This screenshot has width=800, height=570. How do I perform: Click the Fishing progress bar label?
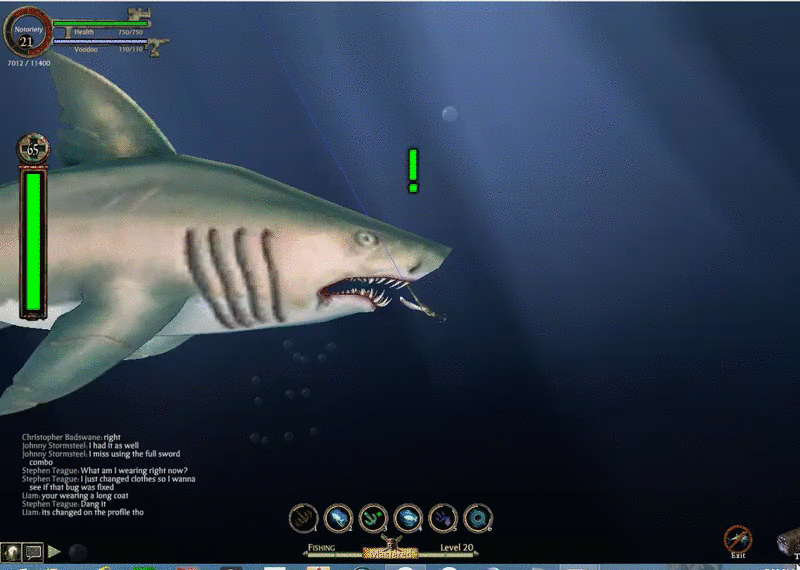click(x=321, y=548)
